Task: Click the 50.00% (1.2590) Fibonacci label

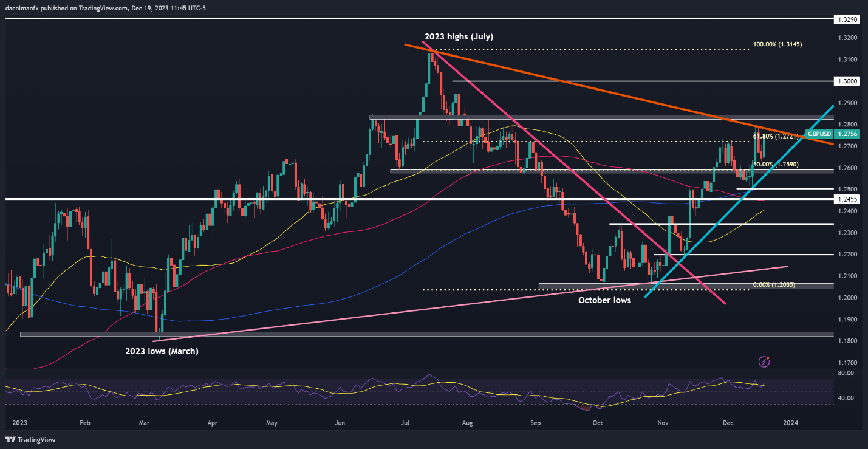Action: point(775,165)
